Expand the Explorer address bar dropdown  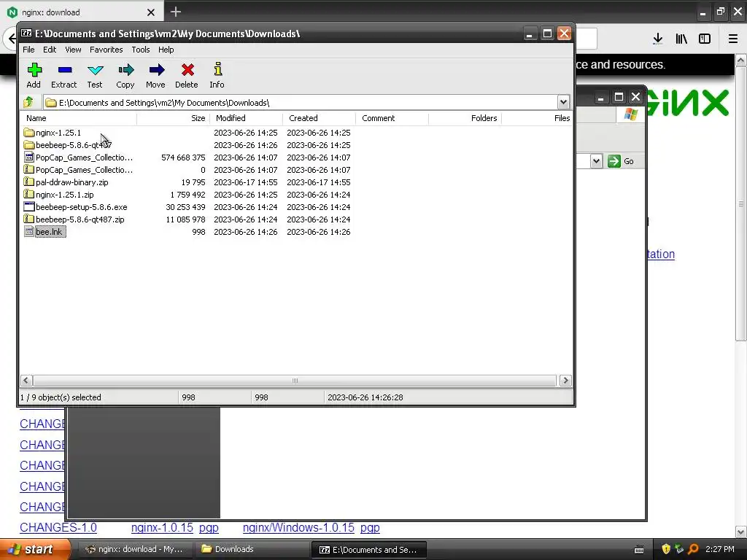pyautogui.click(x=596, y=161)
